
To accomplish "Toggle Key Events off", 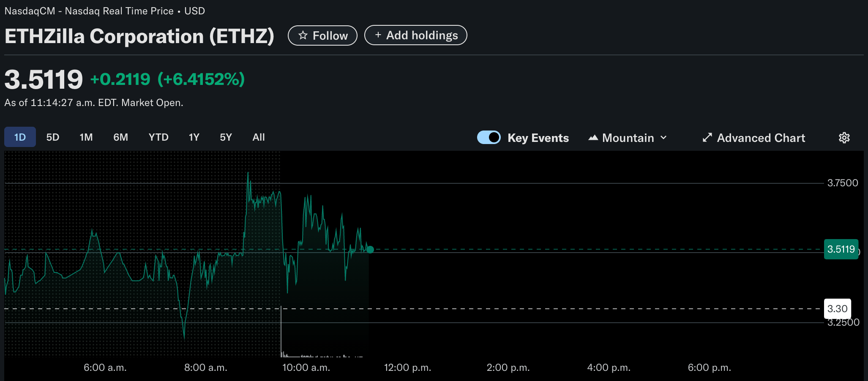I will pos(489,137).
